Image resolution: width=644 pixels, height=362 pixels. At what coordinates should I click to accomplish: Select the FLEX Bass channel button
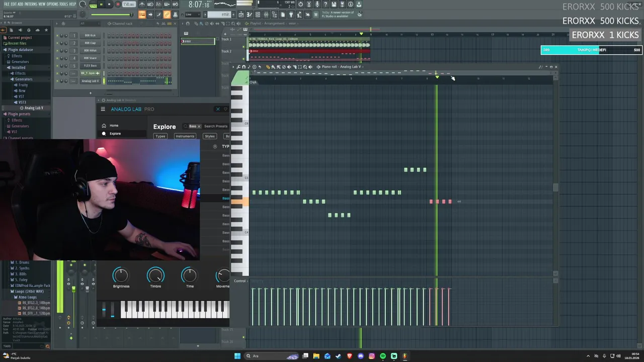pos(90,65)
